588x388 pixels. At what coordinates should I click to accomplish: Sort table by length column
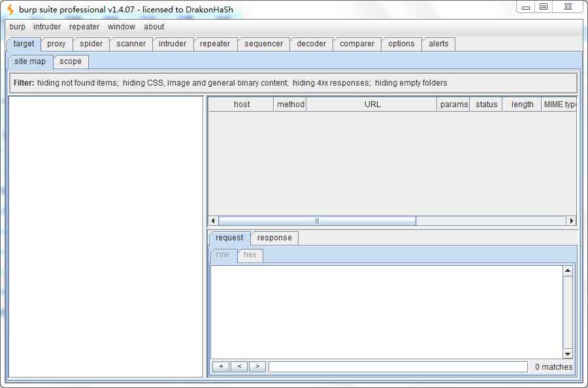[x=522, y=105]
